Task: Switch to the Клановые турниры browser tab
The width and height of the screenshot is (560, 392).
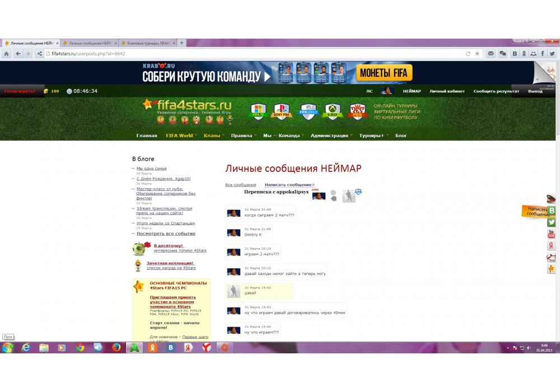Action: (x=148, y=43)
